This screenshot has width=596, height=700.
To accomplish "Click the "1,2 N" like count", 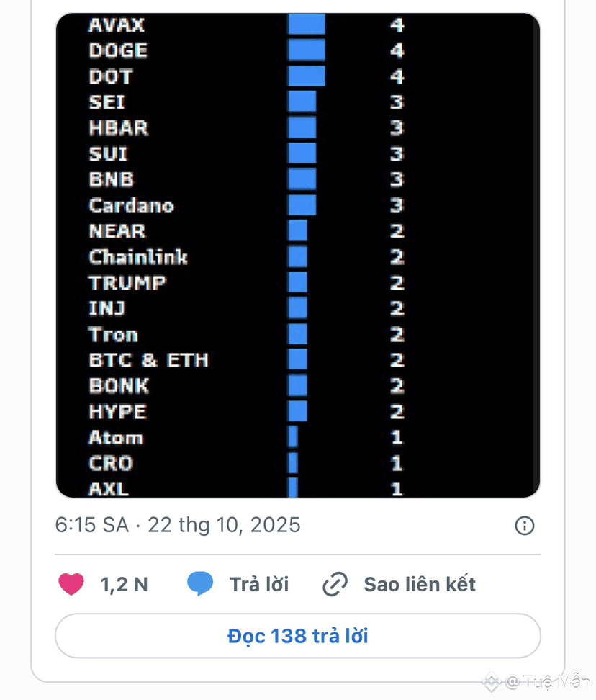I will coord(124,584).
